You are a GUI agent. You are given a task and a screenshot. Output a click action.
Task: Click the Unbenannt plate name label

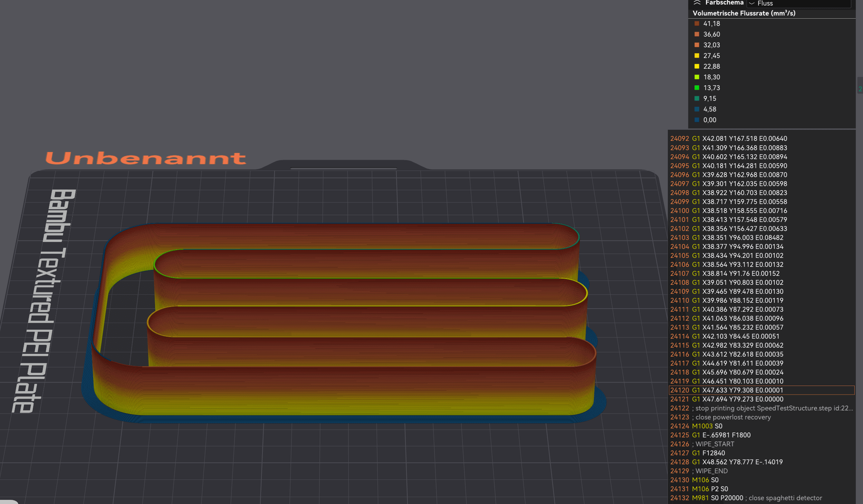click(x=146, y=158)
